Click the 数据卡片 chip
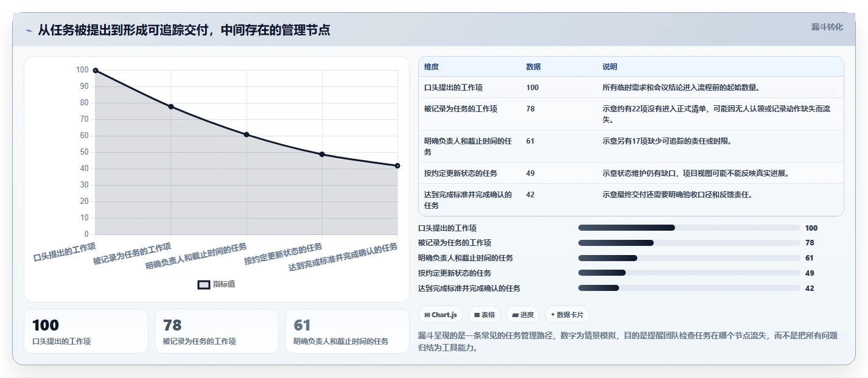Screen dimensions: 868x378 [567, 315]
